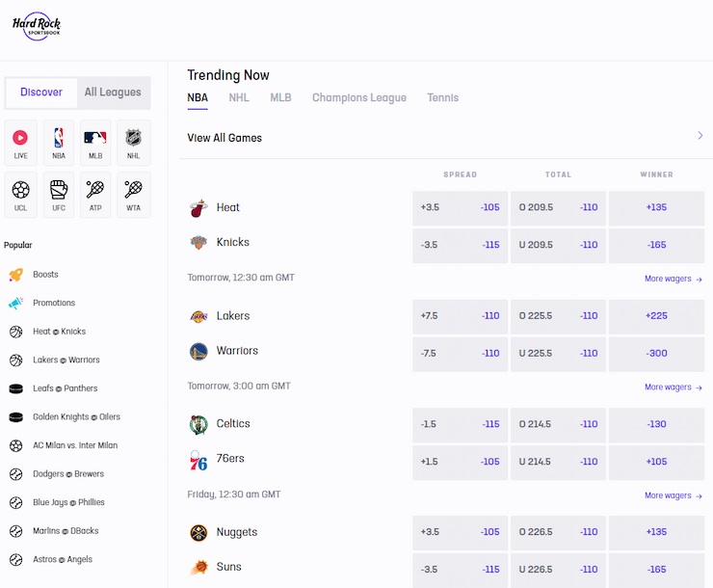Image resolution: width=713 pixels, height=588 pixels.
Task: Pick Lakers winner at +225
Action: tap(656, 316)
